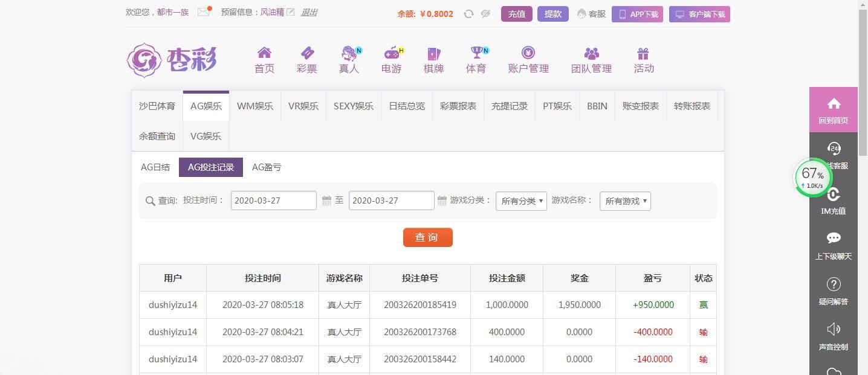
Task: Switch to the BBIN tab
Action: click(x=597, y=106)
